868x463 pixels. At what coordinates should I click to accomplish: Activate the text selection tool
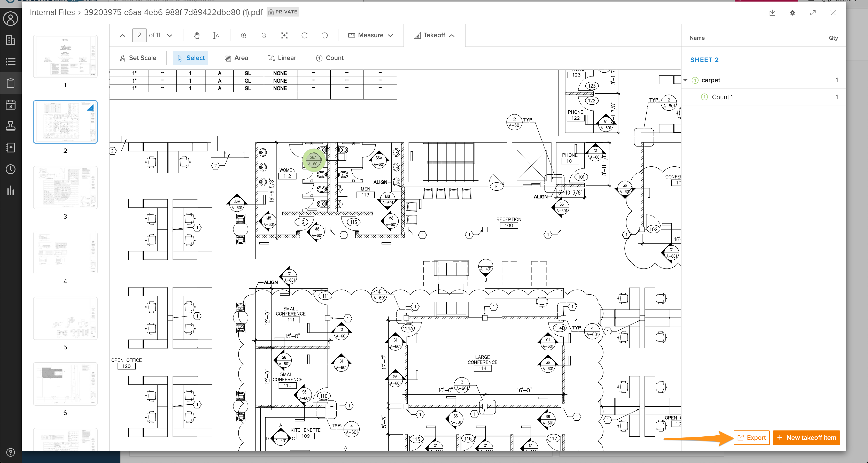coord(216,35)
